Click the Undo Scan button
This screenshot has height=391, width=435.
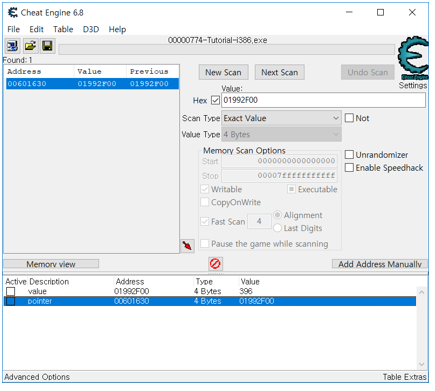(368, 72)
